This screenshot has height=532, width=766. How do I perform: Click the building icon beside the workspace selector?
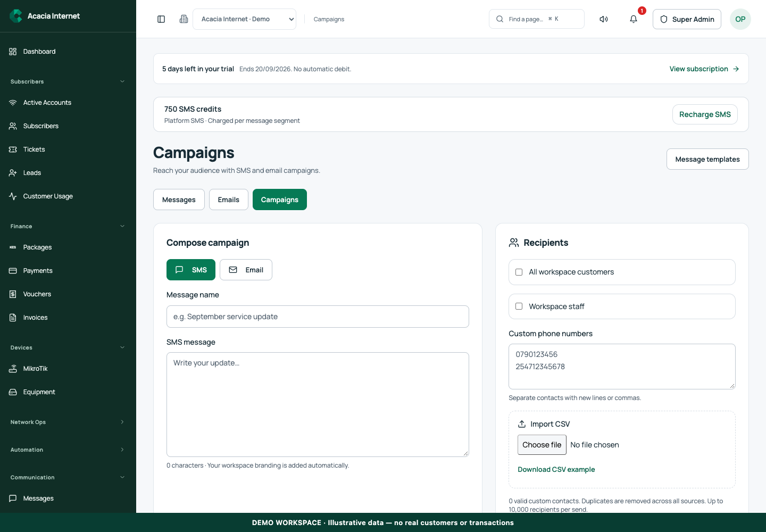(x=184, y=19)
